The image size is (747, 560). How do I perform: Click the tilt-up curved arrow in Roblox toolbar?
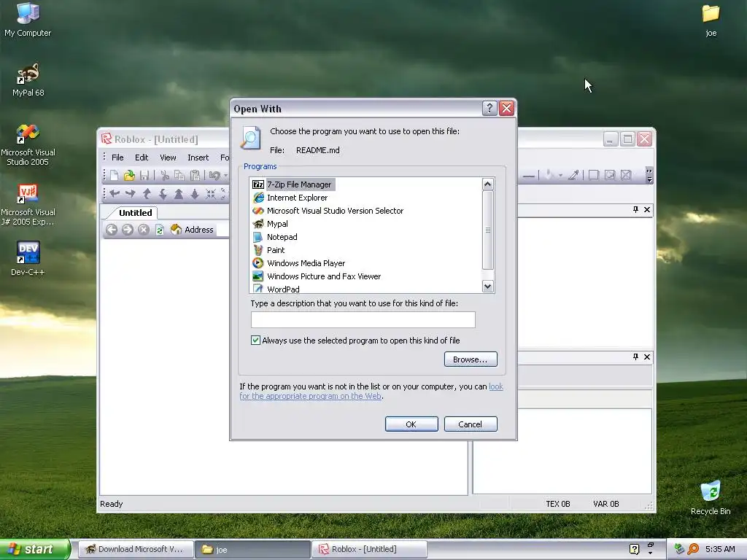tap(147, 194)
